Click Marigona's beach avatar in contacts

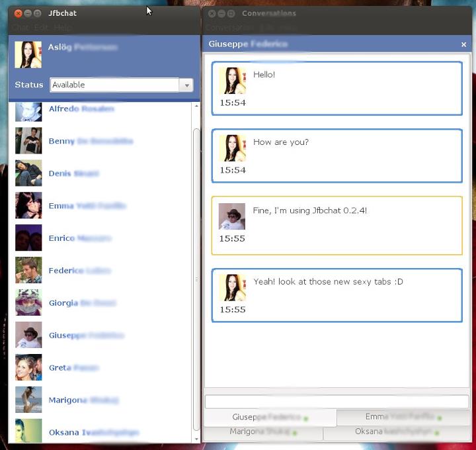pyautogui.click(x=28, y=400)
